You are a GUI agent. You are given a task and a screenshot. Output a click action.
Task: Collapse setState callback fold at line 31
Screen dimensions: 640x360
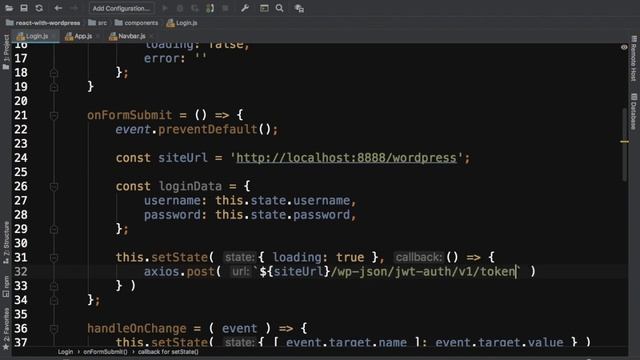(x=54, y=258)
